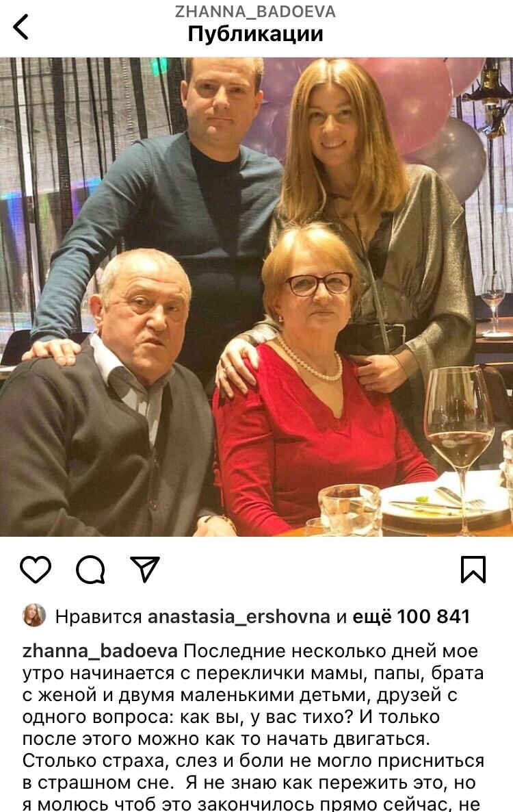Like the post with the heart icon
This screenshot has width=513, height=812.
pyautogui.click(x=36, y=570)
